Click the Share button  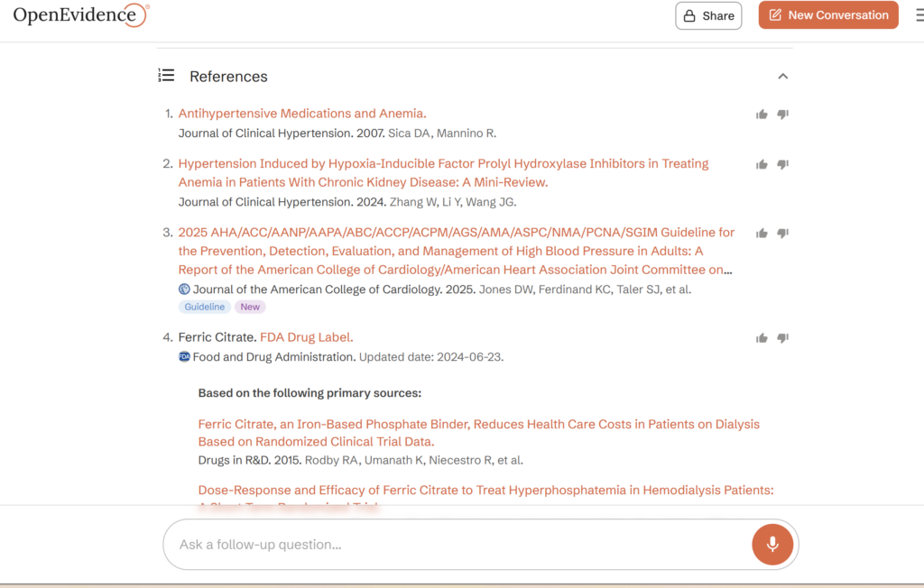tap(708, 15)
